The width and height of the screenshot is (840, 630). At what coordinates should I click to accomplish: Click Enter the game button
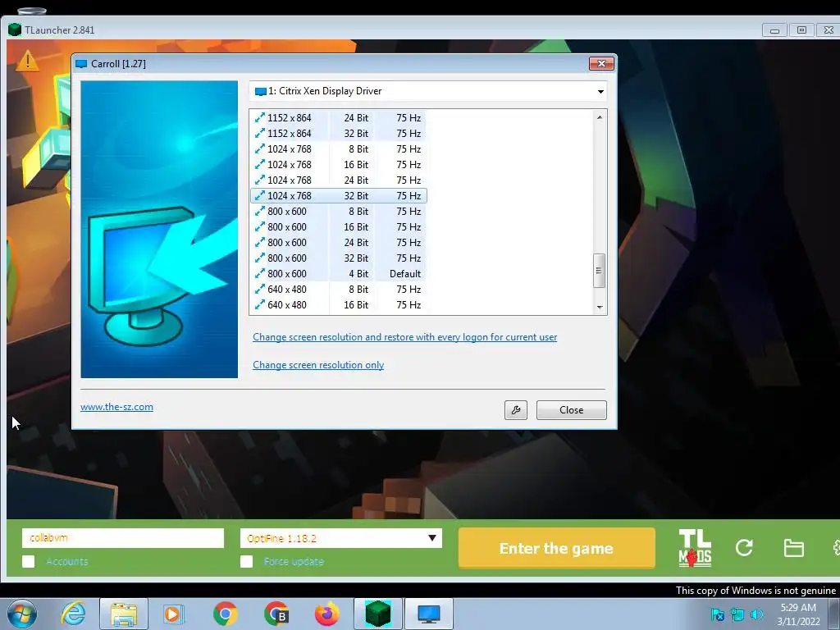click(557, 548)
